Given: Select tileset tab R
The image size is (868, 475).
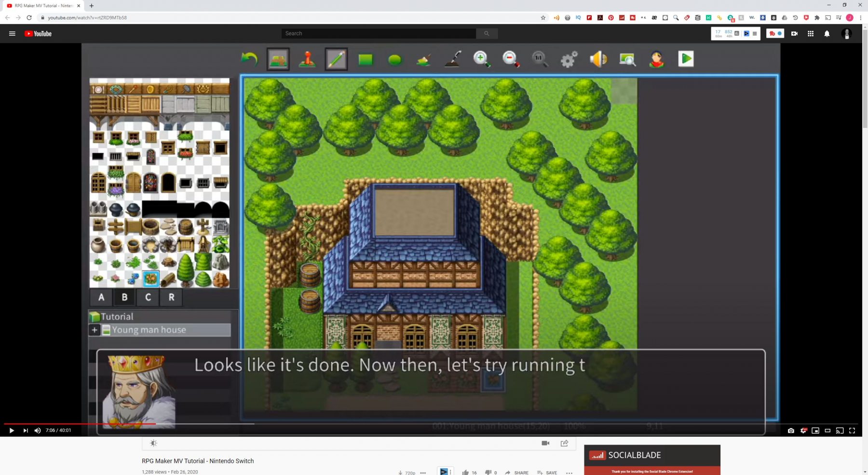Looking at the screenshot, I should (171, 297).
